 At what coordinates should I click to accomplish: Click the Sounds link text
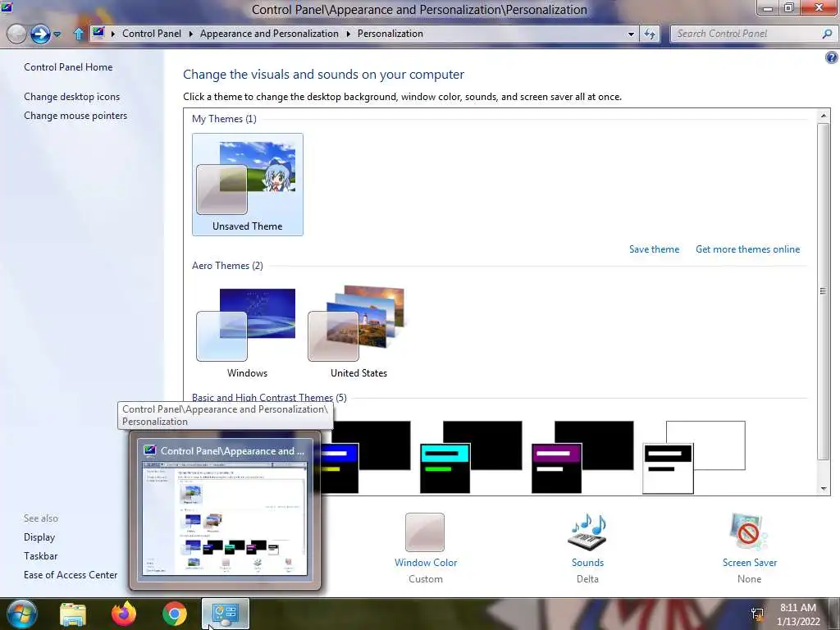[x=587, y=563]
